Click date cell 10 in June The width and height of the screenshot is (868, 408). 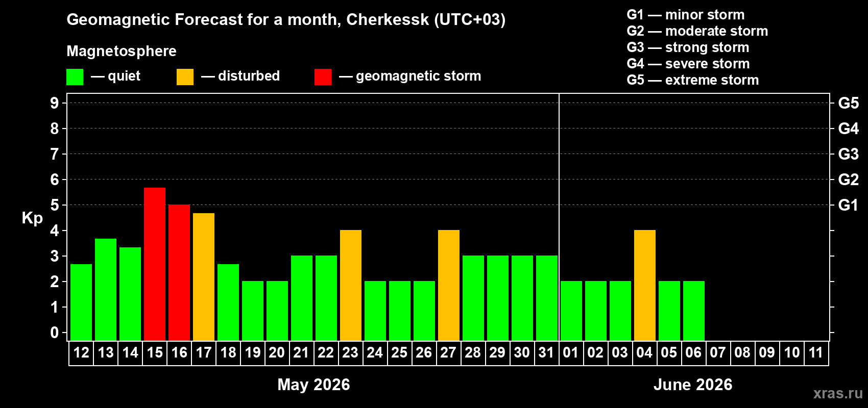(x=792, y=353)
